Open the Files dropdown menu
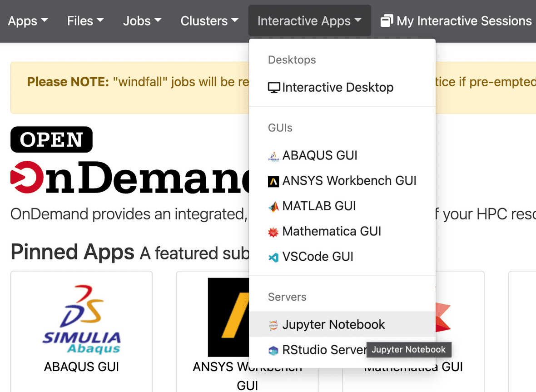The width and height of the screenshot is (536, 392). (x=85, y=21)
